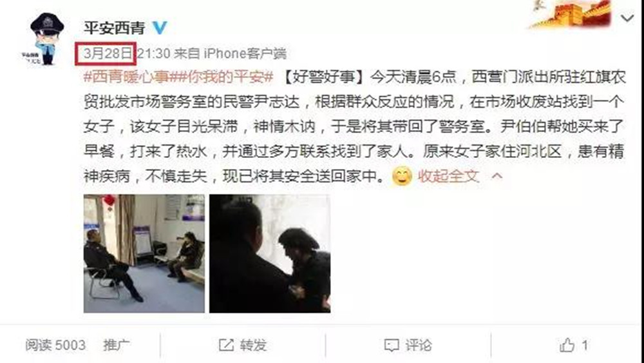Open the 平安西青 account name link
644x363 pixels.
click(x=115, y=28)
